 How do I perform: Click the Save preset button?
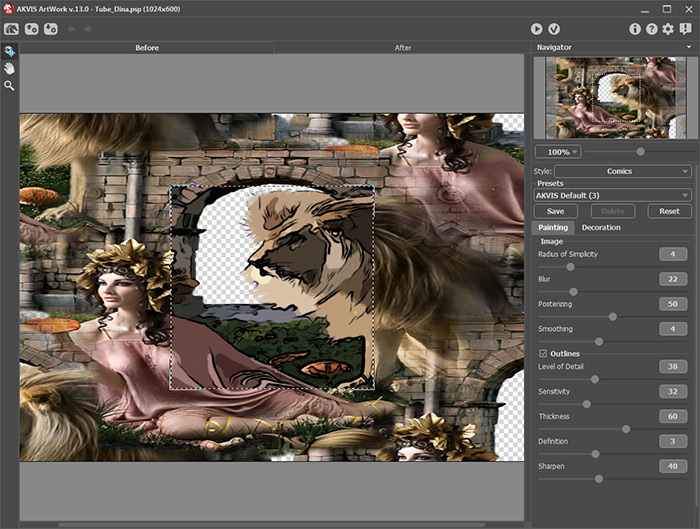pyautogui.click(x=555, y=211)
